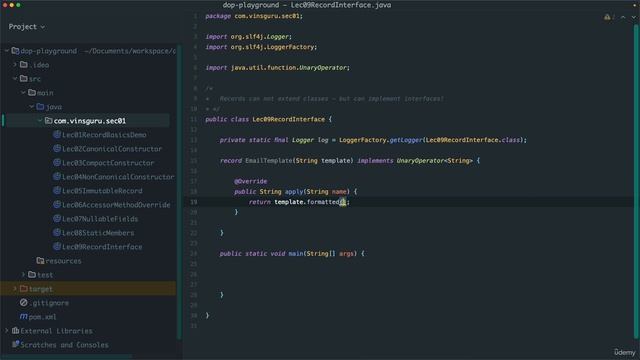Click the main folder icon
This screenshot has width=640, height=360.
pos(32,93)
